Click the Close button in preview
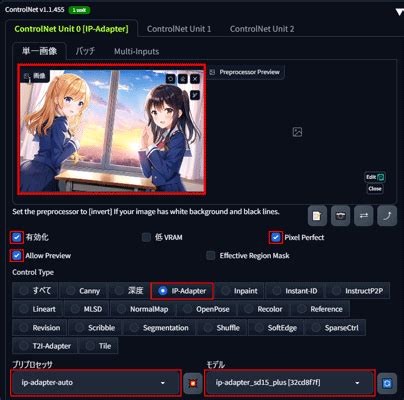This screenshot has width=404, height=400. [x=375, y=189]
